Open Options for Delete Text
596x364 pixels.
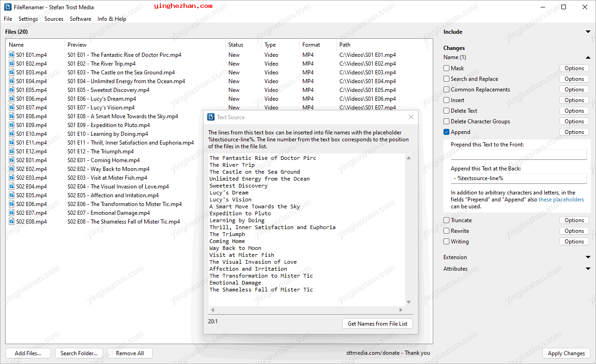574,111
